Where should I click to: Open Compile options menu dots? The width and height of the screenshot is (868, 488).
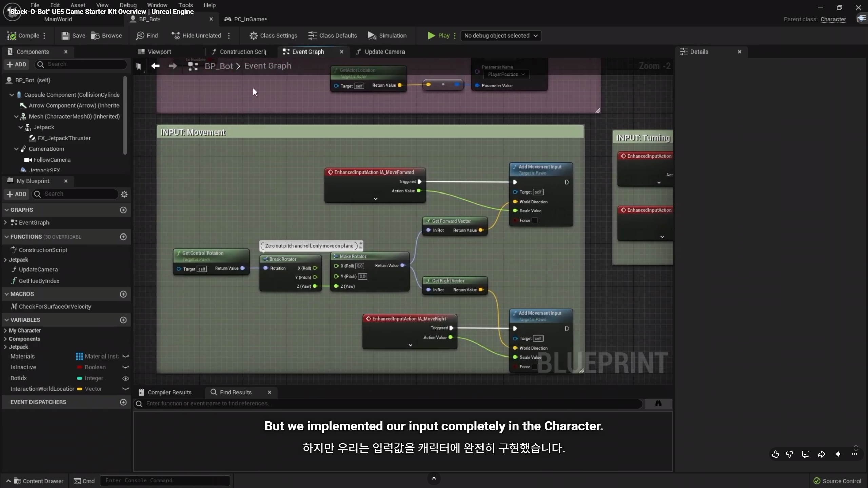tap(44, 36)
